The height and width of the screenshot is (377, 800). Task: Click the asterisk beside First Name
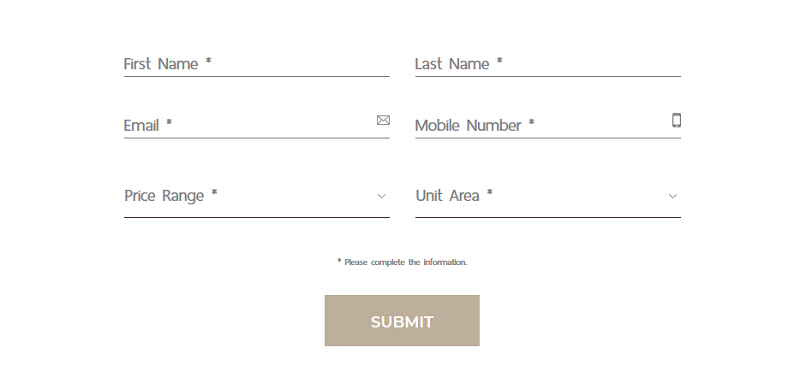click(208, 61)
